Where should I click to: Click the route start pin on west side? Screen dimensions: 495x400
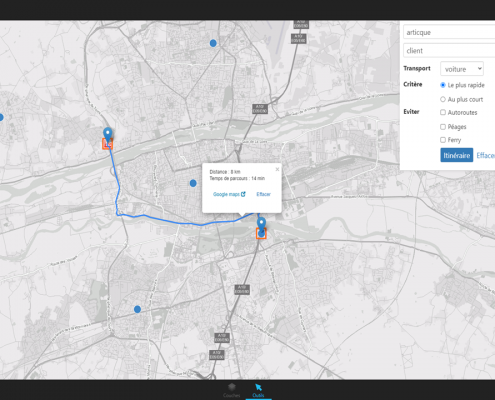pyautogui.click(x=107, y=135)
